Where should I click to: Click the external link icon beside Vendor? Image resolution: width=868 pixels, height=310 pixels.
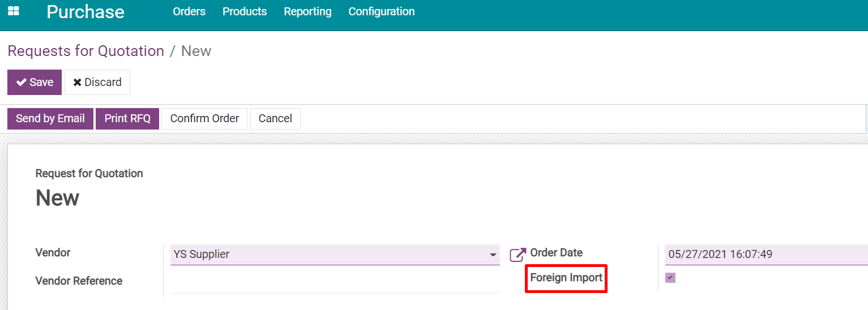(x=518, y=255)
